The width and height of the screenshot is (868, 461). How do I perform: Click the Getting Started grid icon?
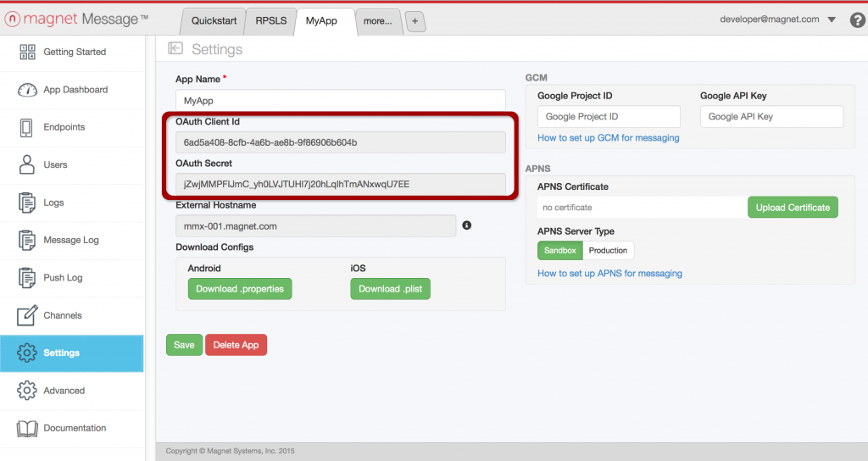coord(27,52)
